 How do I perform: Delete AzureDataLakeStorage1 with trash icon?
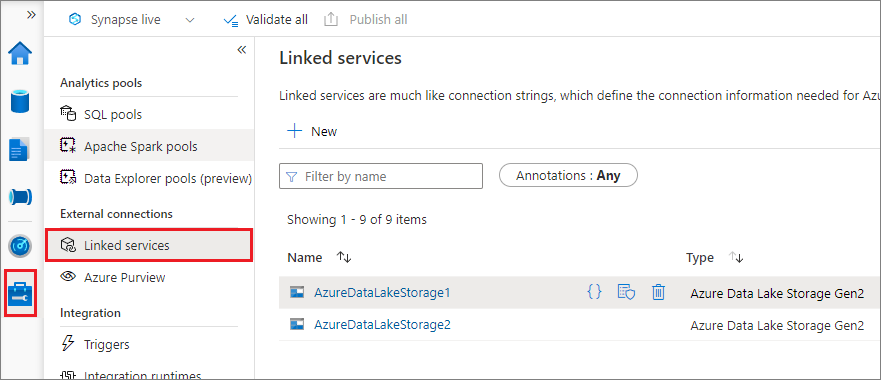point(659,292)
